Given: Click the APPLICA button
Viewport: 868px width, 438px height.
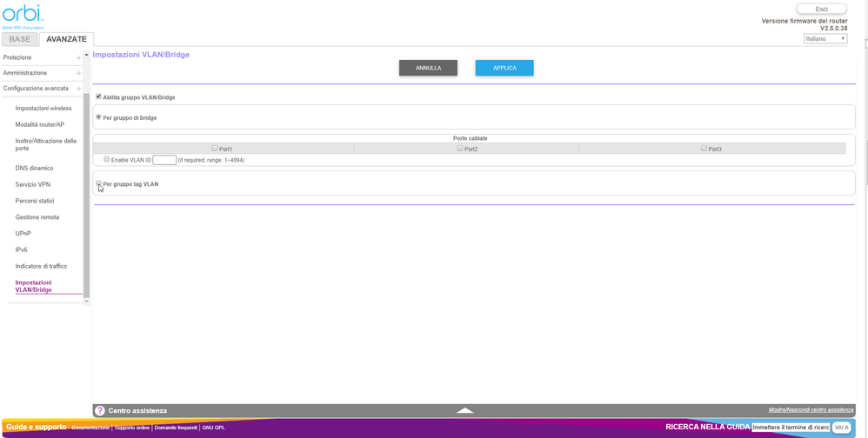Looking at the screenshot, I should pos(504,68).
